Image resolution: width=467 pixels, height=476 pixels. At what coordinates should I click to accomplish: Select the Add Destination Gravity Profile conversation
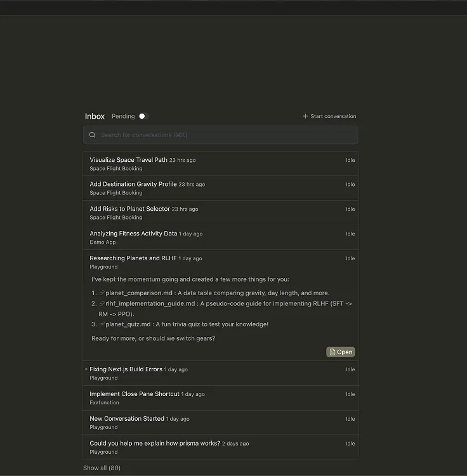pos(133,185)
